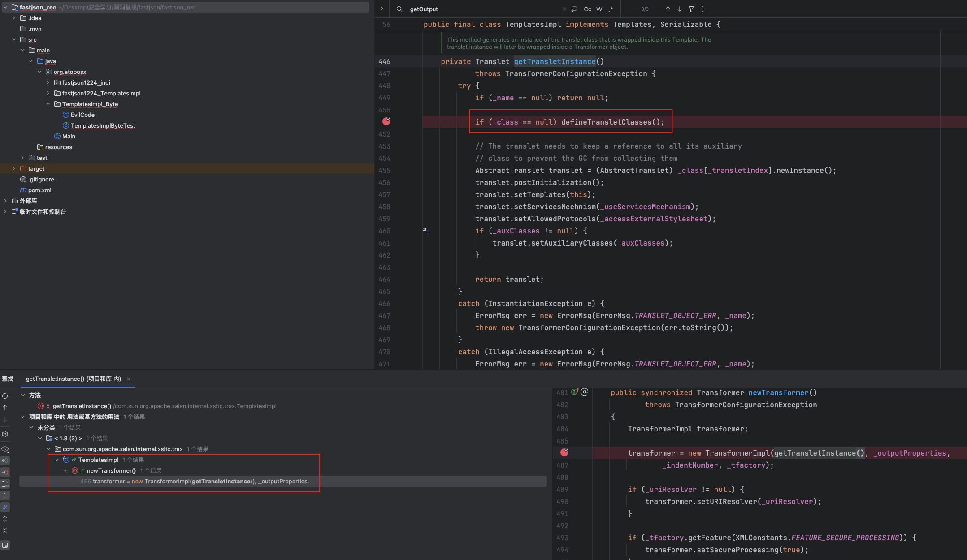Toggle the preview usages panel icon
Screen dimensions: 967x560
[x=5, y=545]
